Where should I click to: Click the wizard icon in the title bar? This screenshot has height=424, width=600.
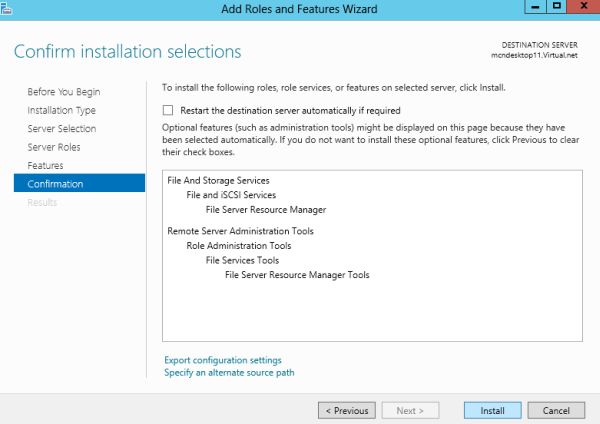click(x=9, y=8)
